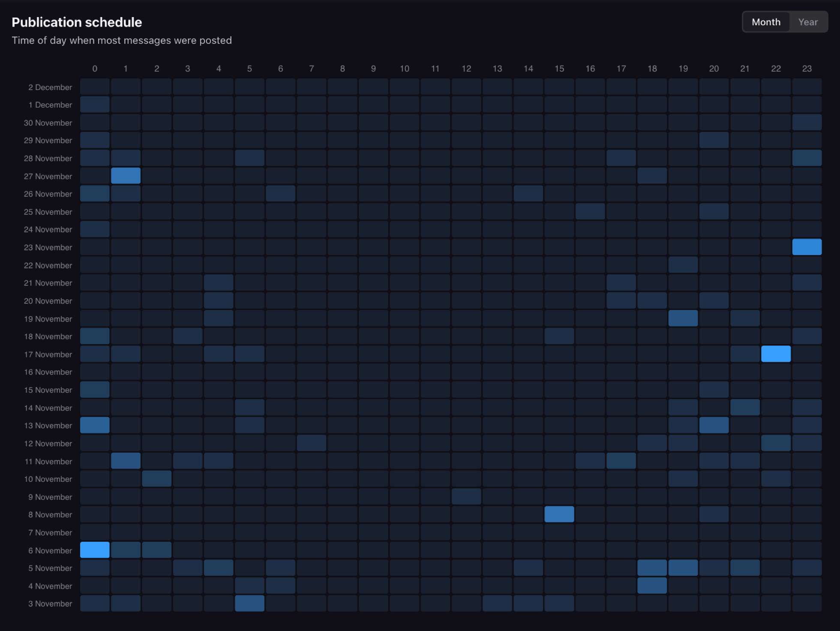Select the 3 November hour 5 cell

point(249,604)
